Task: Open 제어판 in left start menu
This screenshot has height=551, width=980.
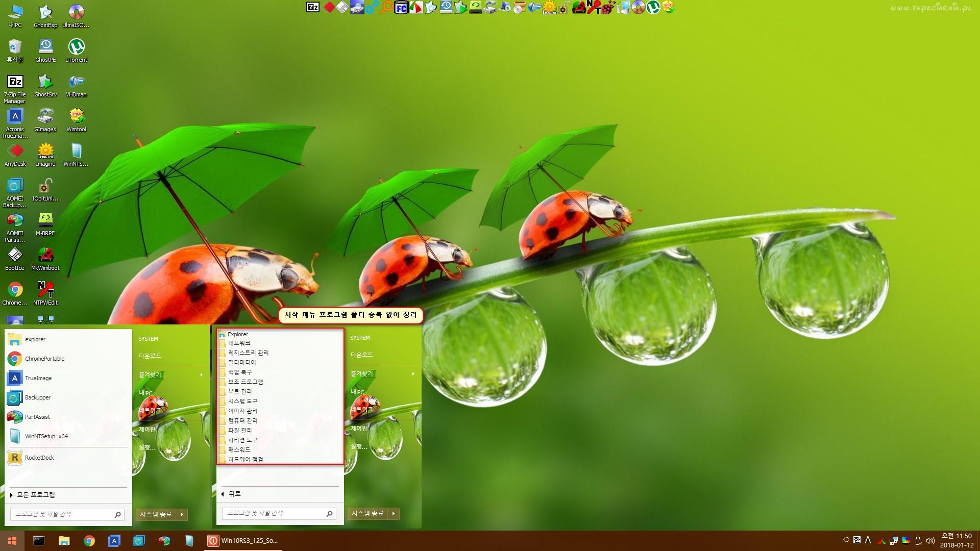Action: coord(147,430)
